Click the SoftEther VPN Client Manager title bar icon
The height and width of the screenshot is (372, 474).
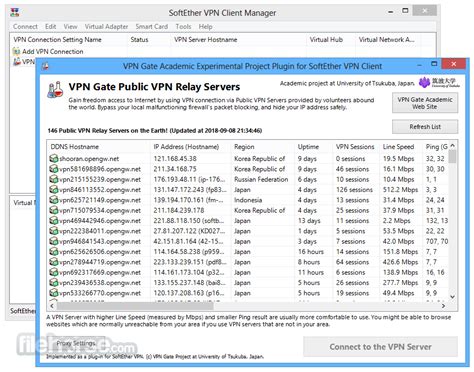(x=15, y=13)
